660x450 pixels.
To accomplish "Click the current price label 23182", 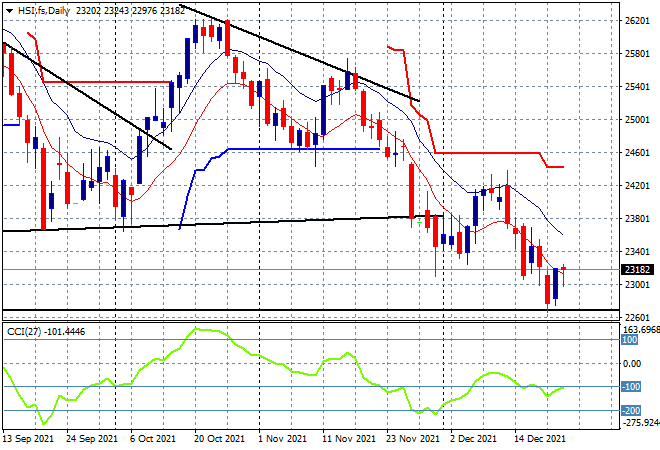I will pos(637,269).
